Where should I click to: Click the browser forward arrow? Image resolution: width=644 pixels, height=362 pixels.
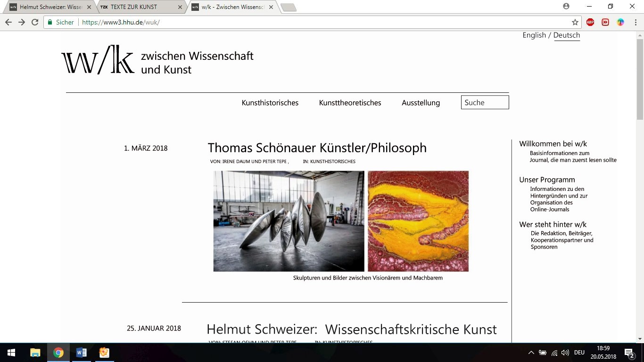[22, 22]
